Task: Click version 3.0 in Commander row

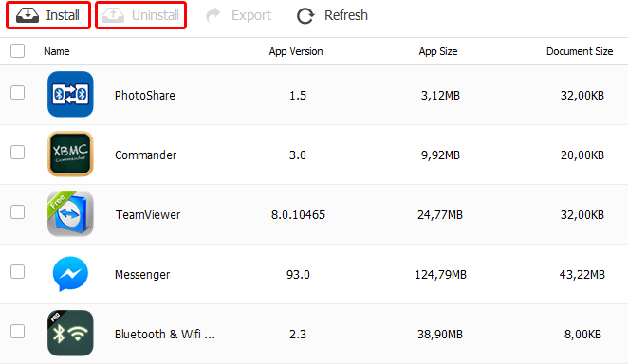Action: [298, 155]
